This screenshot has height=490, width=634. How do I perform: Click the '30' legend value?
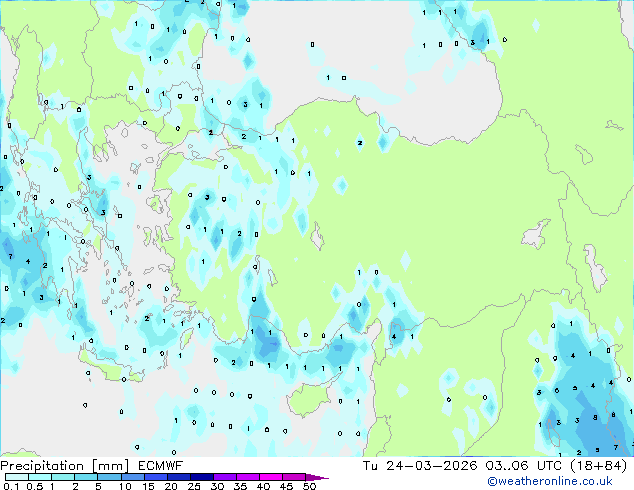[x=217, y=486]
